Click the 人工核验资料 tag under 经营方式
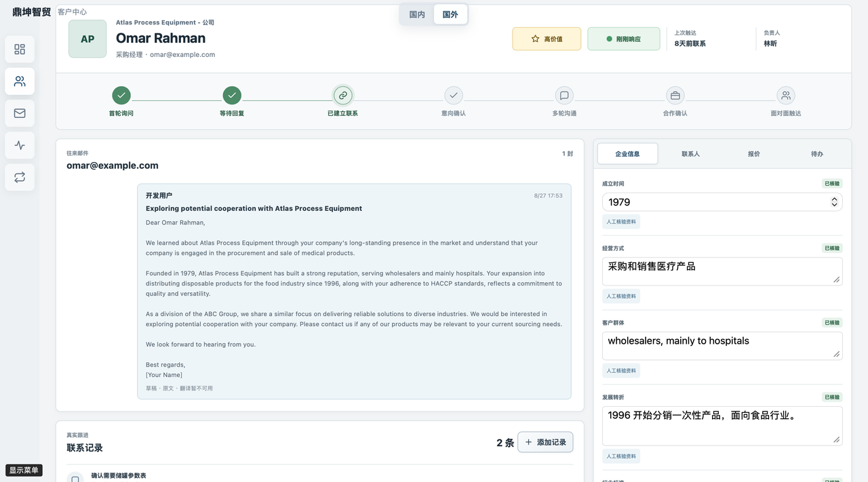 pyautogui.click(x=621, y=296)
